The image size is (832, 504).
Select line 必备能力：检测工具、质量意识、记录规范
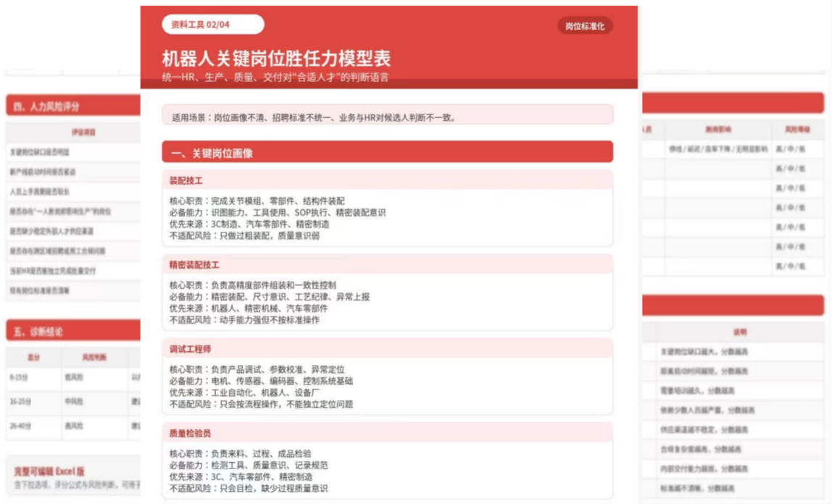pyautogui.click(x=249, y=466)
